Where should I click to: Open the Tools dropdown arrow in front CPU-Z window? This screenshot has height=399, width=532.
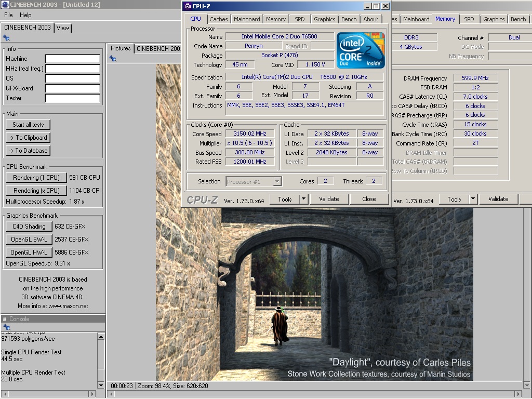click(x=303, y=199)
